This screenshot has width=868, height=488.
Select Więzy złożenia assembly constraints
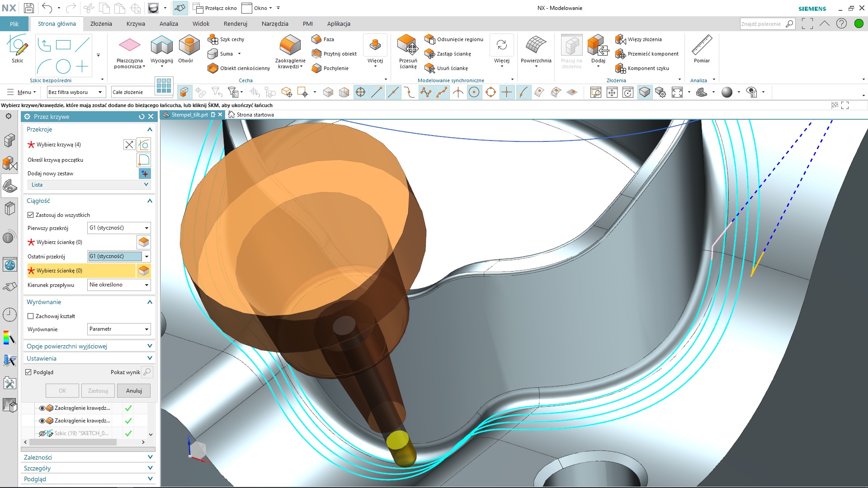tap(638, 39)
